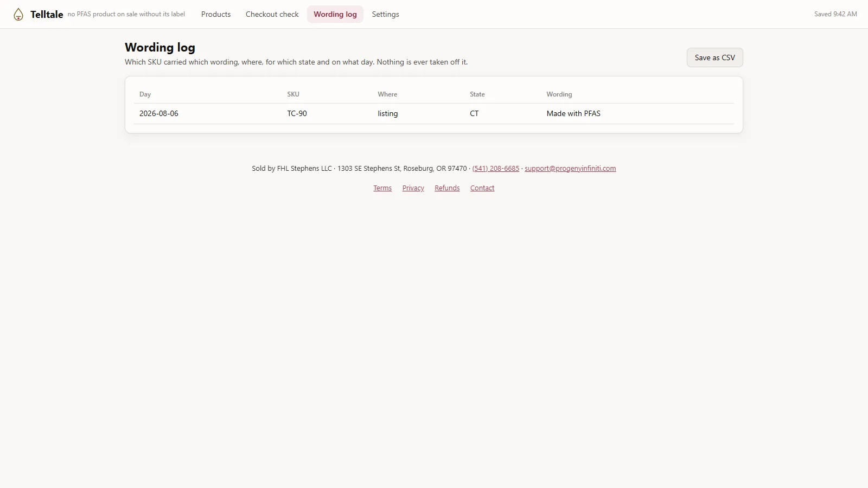Viewport: 868px width, 488px height.
Task: Select the Wording log tab
Action: coord(335,14)
